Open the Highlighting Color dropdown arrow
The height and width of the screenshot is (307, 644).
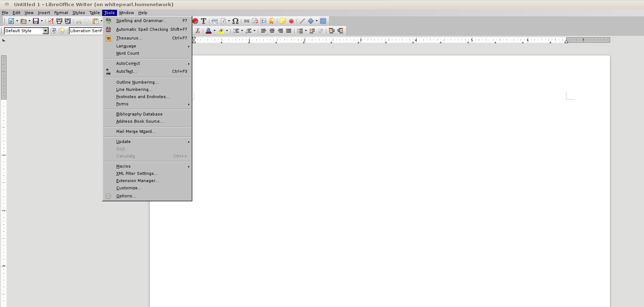pos(227,31)
